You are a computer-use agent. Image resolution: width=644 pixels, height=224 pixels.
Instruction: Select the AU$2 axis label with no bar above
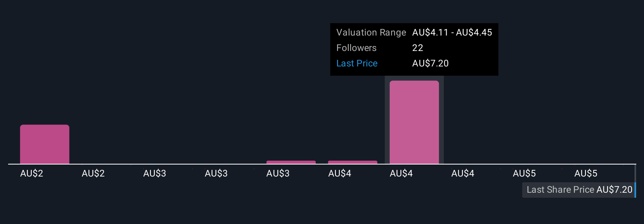tap(93, 173)
